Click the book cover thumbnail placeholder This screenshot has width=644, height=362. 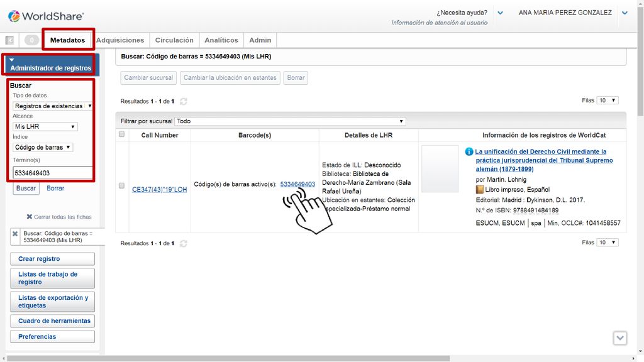(440, 168)
